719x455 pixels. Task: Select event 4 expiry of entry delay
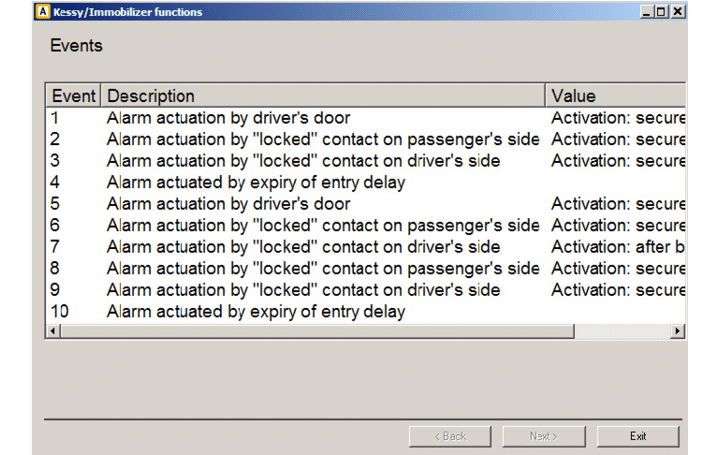255,182
